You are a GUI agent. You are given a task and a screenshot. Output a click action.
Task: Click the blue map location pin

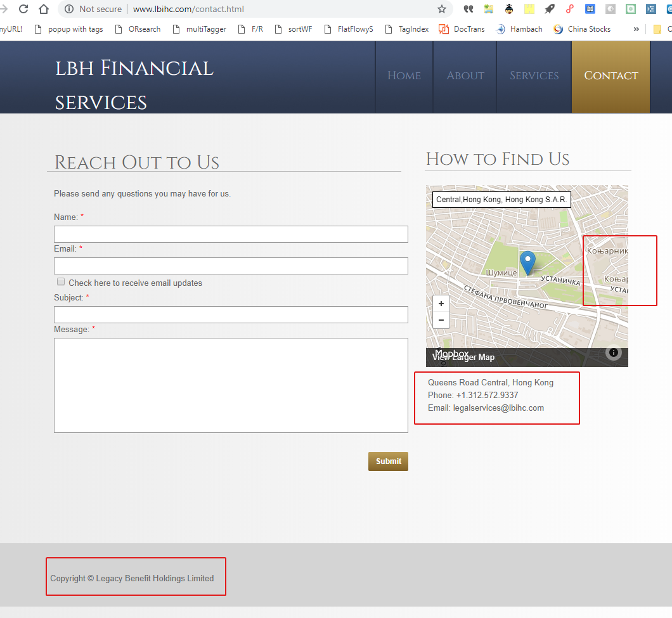point(527,262)
